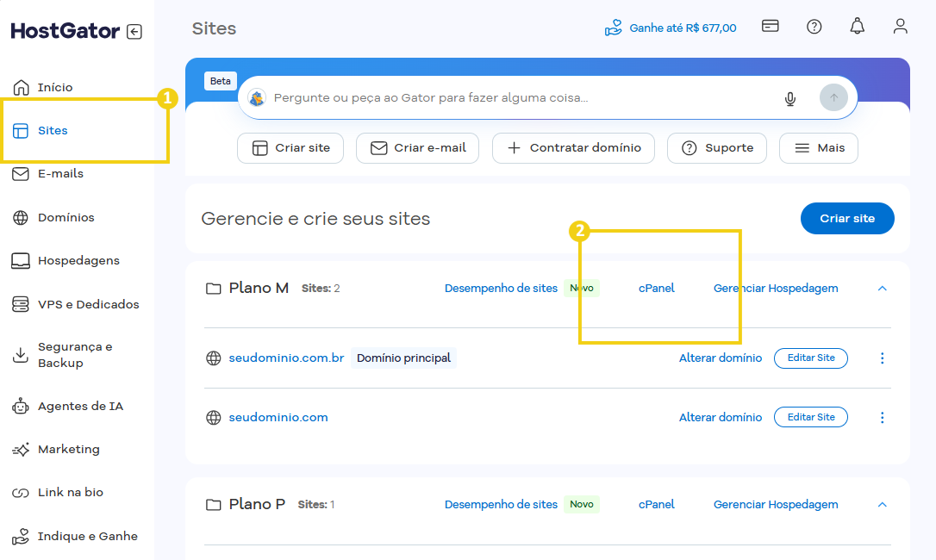
Task: Click the Novo badge in Plano P row
Action: (582, 505)
